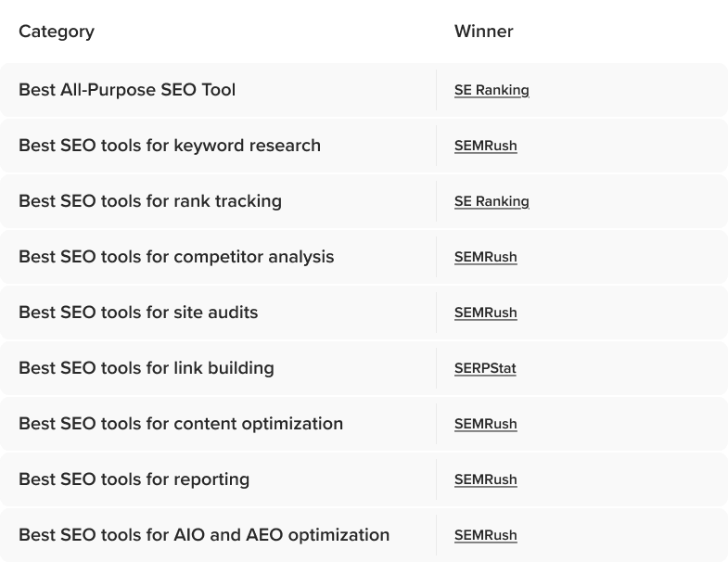728x562 pixels.
Task: Select the Best All-Purpose SEO Tool row text
Action: pyautogui.click(x=127, y=90)
